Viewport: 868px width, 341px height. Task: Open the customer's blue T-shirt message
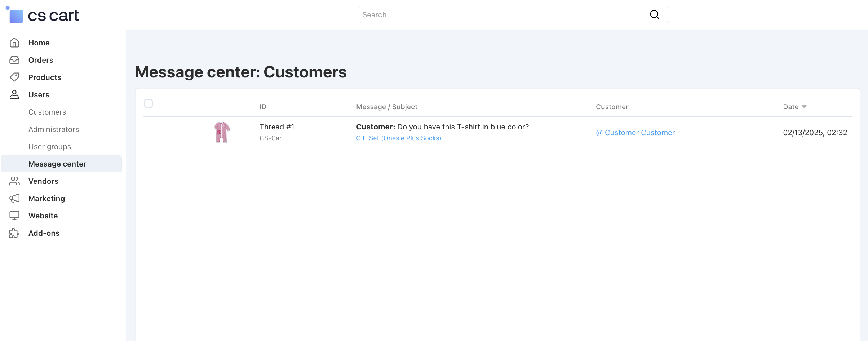pyautogui.click(x=442, y=127)
